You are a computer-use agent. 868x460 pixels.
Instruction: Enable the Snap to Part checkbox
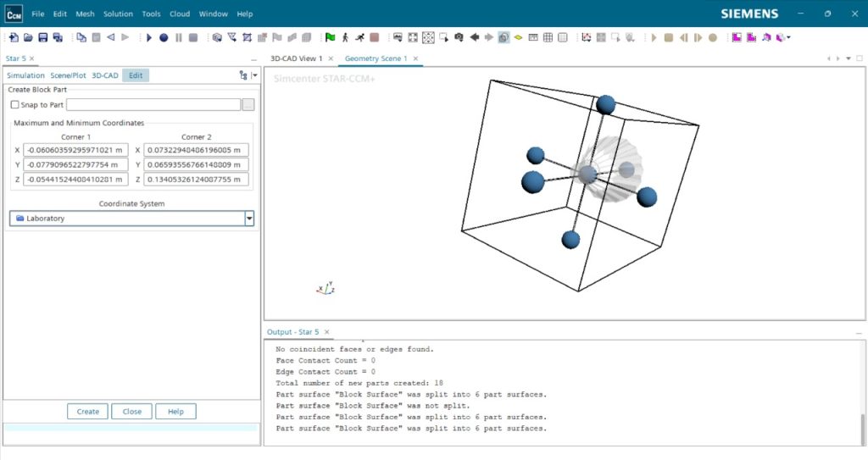tap(14, 105)
